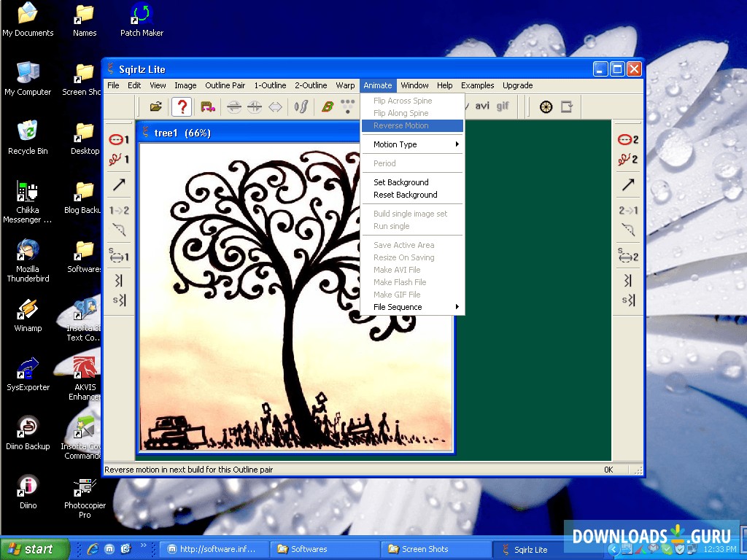
Task: Open the Help menu
Action: click(444, 85)
